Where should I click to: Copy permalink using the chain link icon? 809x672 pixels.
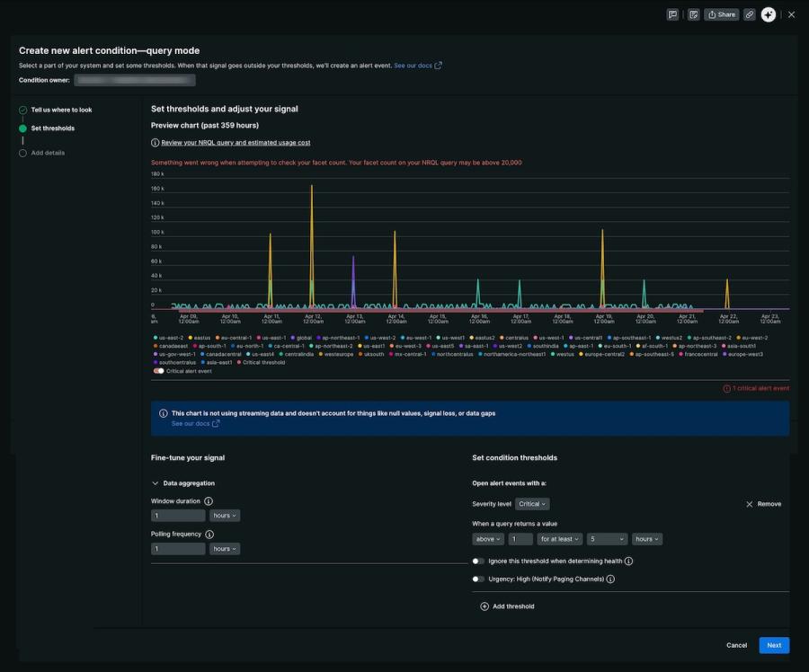(x=749, y=14)
